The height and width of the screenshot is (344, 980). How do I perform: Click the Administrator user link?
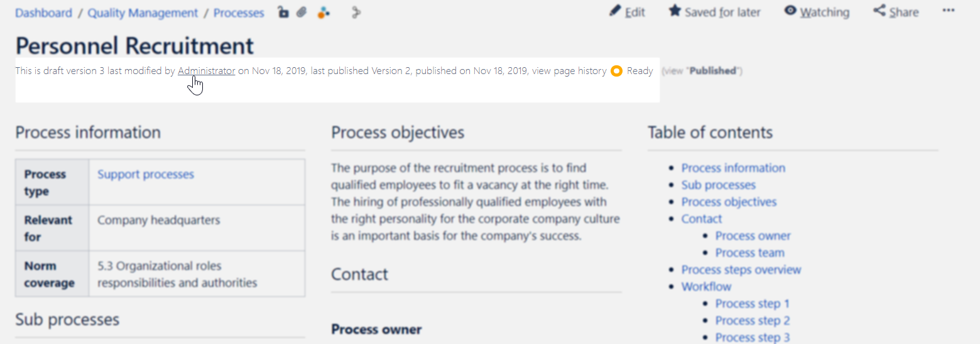(x=207, y=71)
